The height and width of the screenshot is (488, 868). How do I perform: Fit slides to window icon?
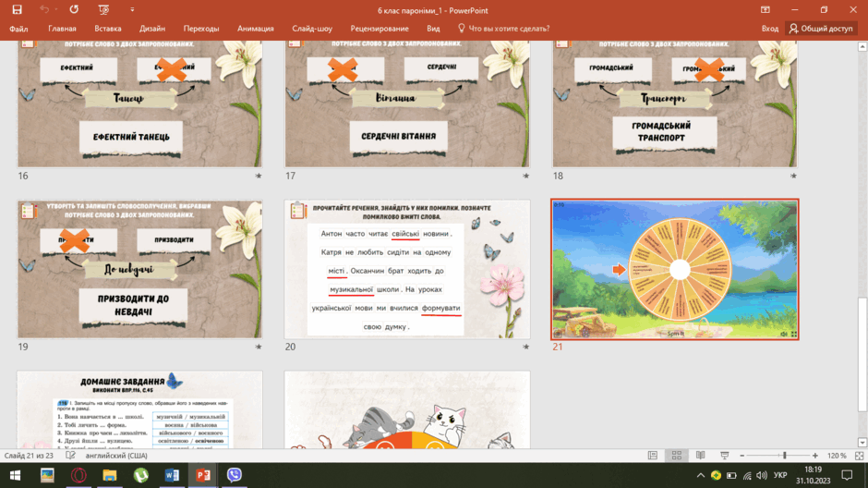(859, 456)
